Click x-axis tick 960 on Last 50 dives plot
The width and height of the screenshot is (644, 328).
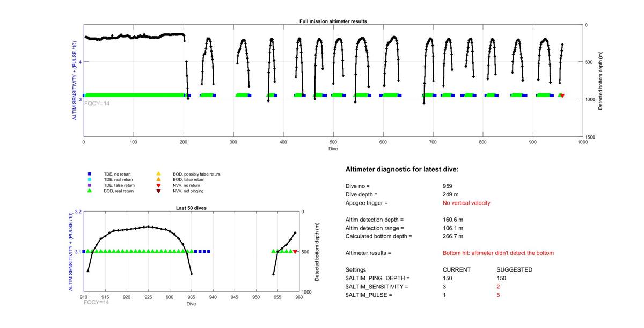(x=299, y=297)
